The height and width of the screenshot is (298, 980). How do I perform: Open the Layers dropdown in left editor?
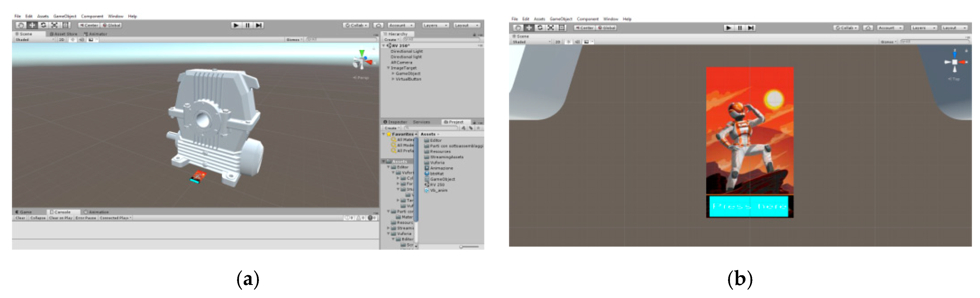[x=435, y=25]
